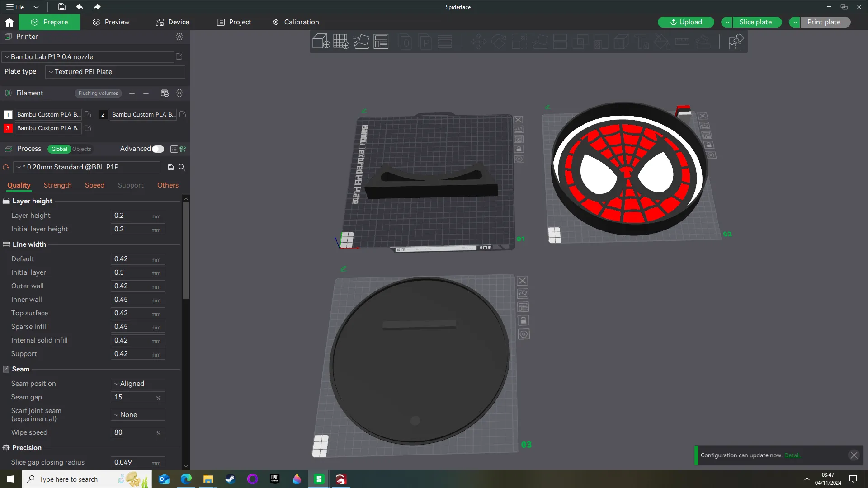Open Filament section settings gear
This screenshot has height=488, width=868.
click(x=179, y=93)
